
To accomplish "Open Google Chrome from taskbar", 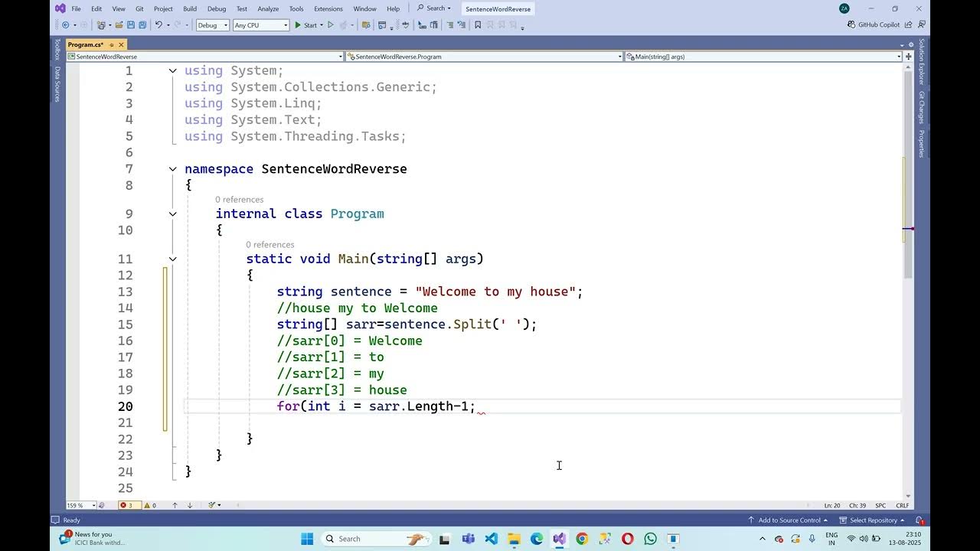I will coord(582,539).
